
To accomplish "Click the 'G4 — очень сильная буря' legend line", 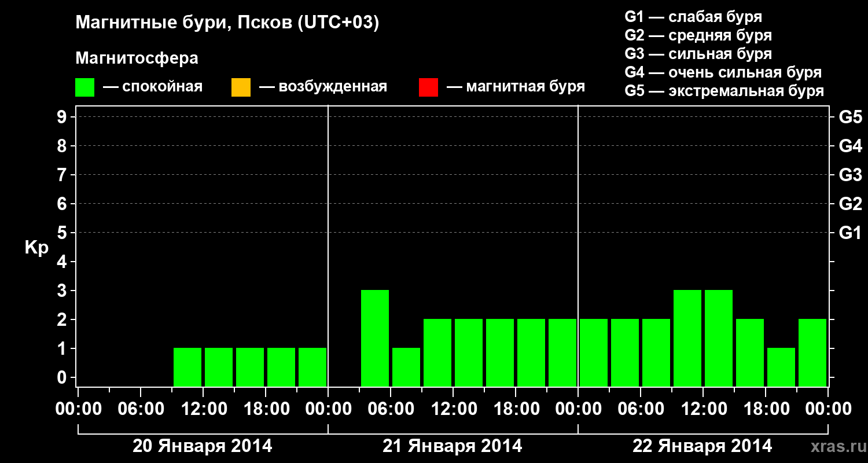I will [723, 72].
